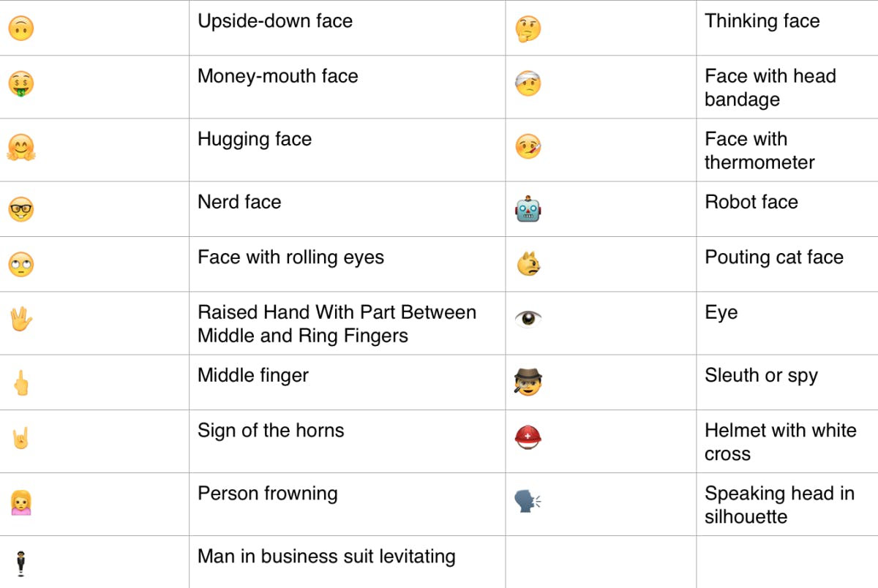878x588 pixels.
Task: Select the face with head bandage emoji
Action: tap(528, 84)
